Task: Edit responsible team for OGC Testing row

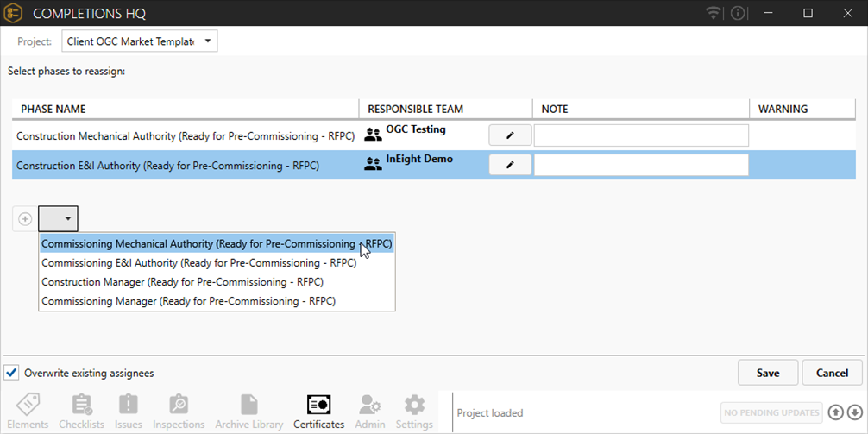Action: click(510, 135)
